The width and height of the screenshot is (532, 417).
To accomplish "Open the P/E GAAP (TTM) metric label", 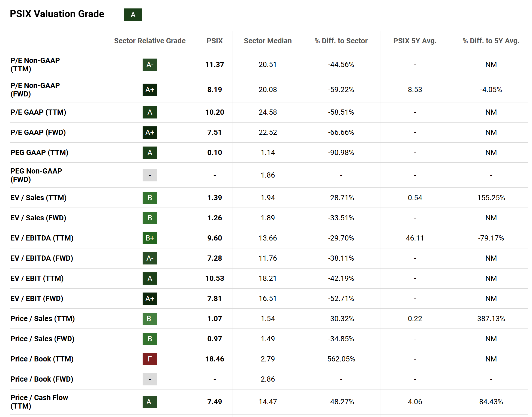I will [x=38, y=112].
